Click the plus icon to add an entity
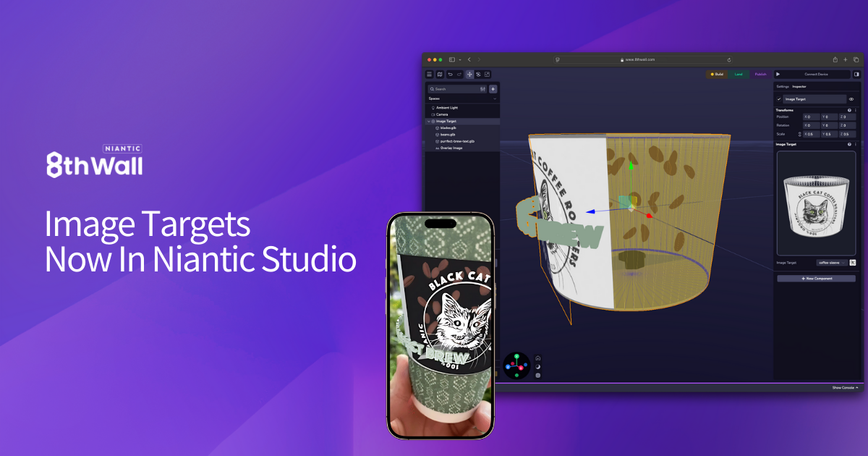 493,89
